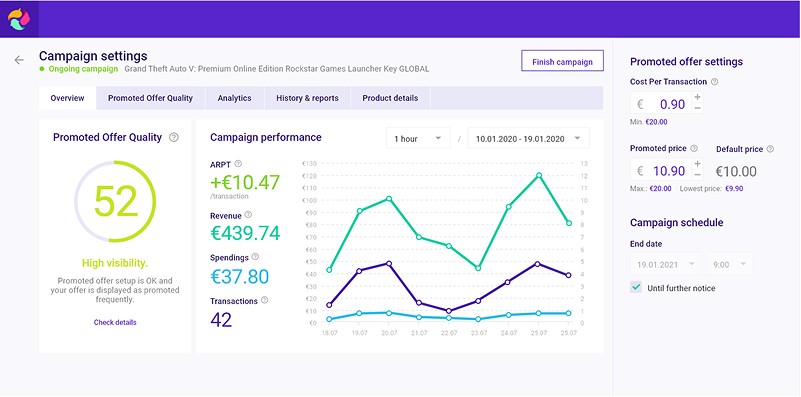Image resolution: width=801 pixels, height=397 pixels.
Task: Open the 9:00 end time dropdown
Action: coord(729,265)
